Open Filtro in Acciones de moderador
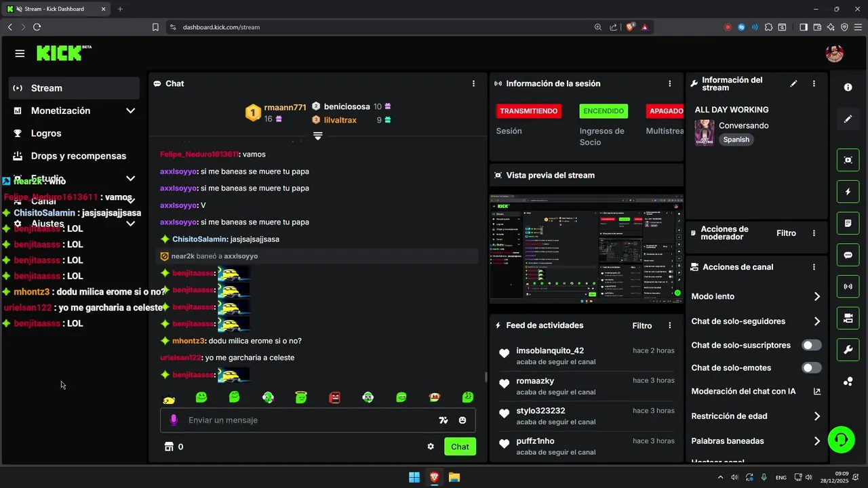Viewport: 868px width, 488px height. tap(786, 233)
